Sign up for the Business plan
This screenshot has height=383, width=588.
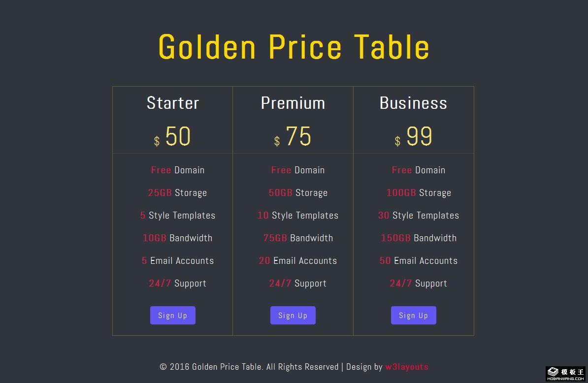(413, 316)
